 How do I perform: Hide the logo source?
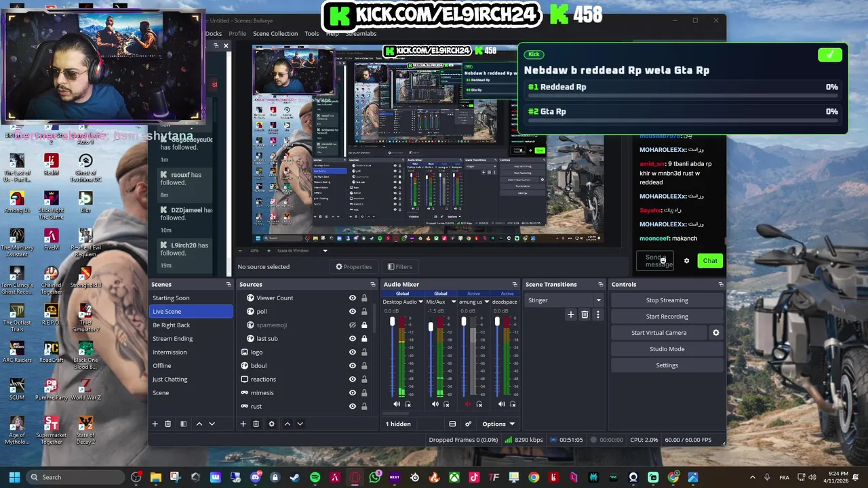352,352
